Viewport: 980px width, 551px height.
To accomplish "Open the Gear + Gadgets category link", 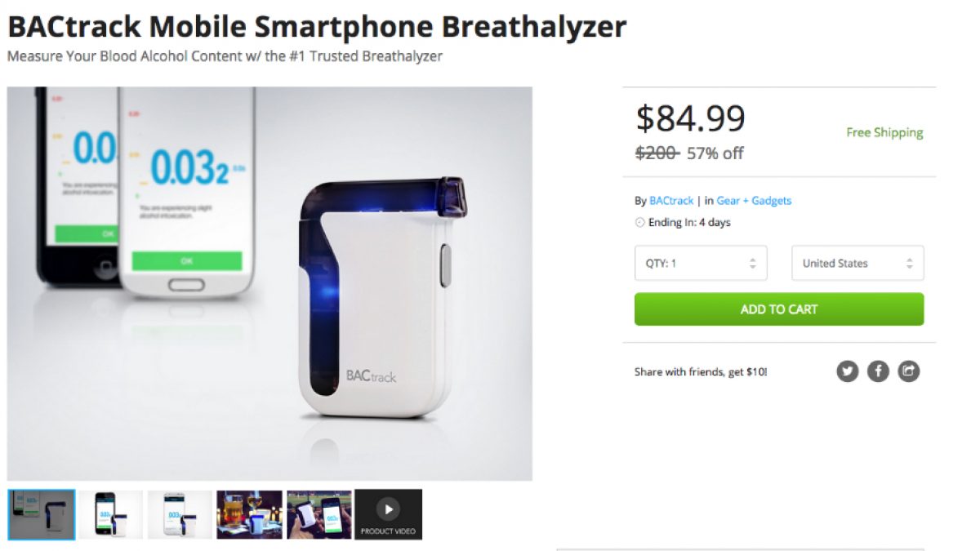I will (754, 200).
